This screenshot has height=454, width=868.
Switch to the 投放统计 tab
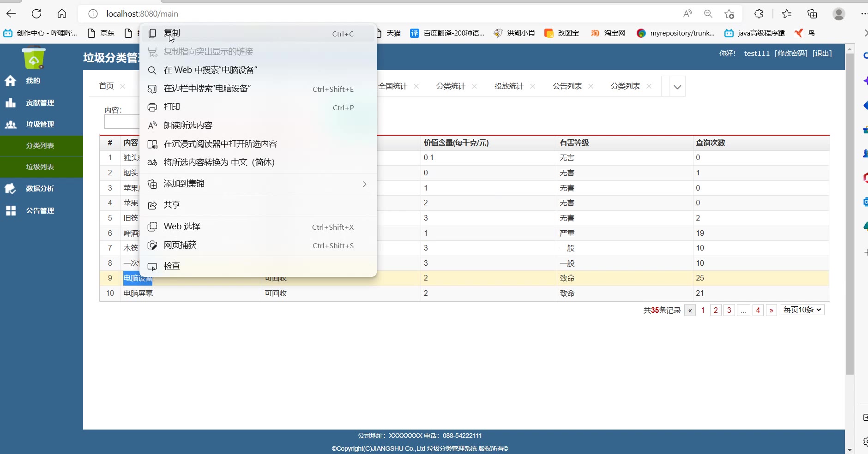pos(509,86)
